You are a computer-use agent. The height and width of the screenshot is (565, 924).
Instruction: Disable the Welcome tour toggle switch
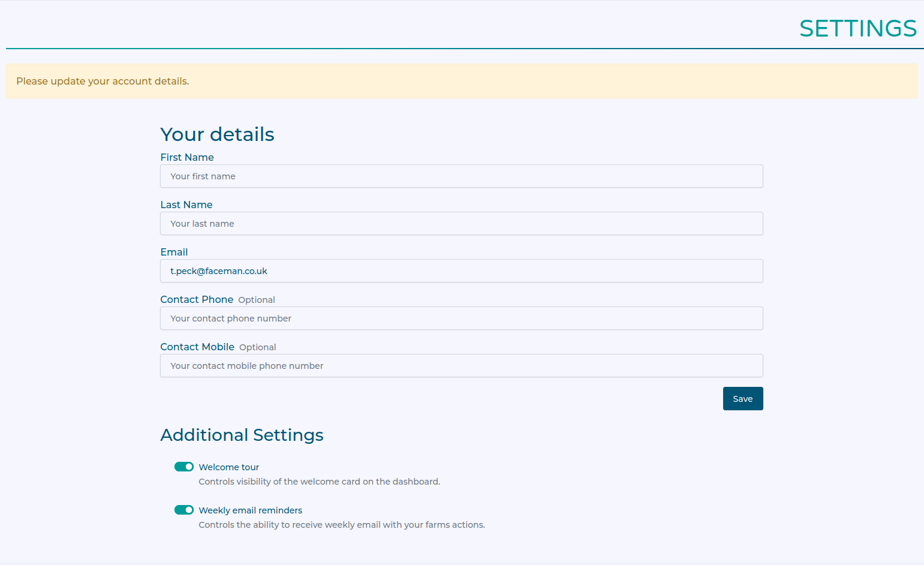point(184,467)
